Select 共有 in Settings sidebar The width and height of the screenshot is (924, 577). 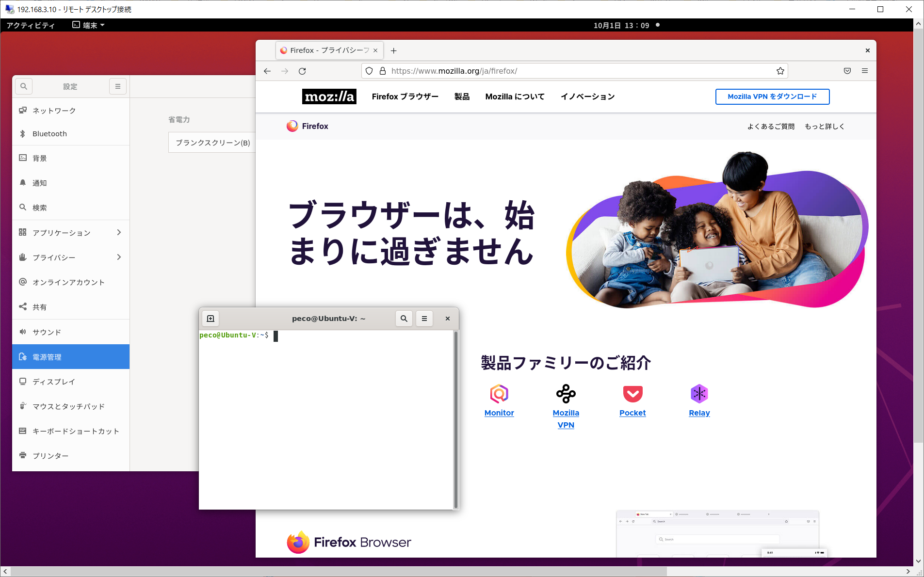pos(71,307)
